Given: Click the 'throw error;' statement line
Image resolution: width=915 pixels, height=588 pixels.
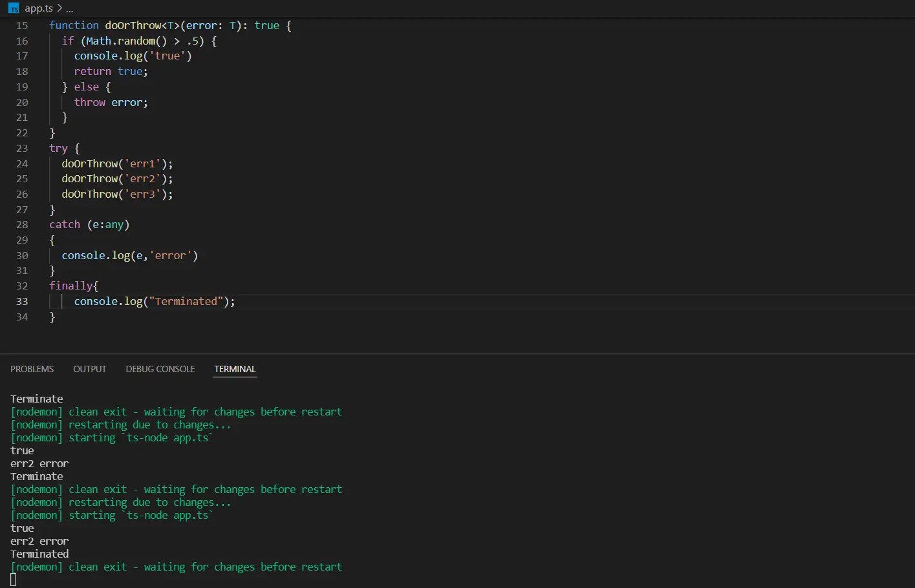Looking at the screenshot, I should point(111,102).
